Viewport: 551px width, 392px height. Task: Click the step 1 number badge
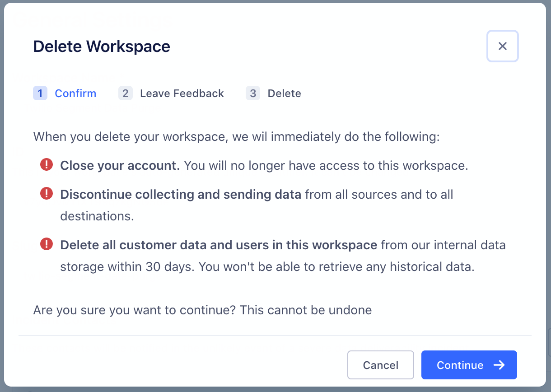[x=40, y=93]
